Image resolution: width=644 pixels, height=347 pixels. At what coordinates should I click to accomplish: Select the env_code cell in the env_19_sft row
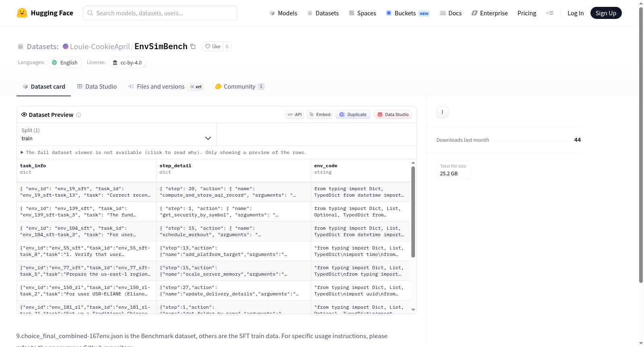(x=361, y=192)
